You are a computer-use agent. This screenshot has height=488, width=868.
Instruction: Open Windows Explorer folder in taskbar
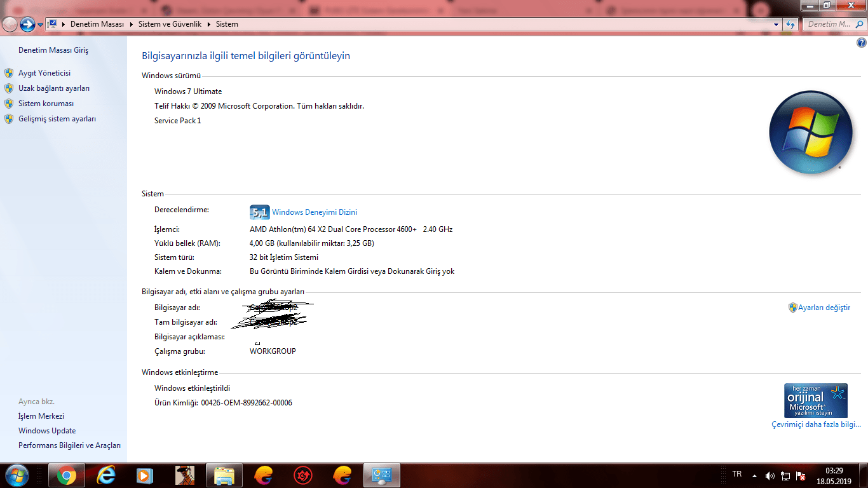point(224,475)
